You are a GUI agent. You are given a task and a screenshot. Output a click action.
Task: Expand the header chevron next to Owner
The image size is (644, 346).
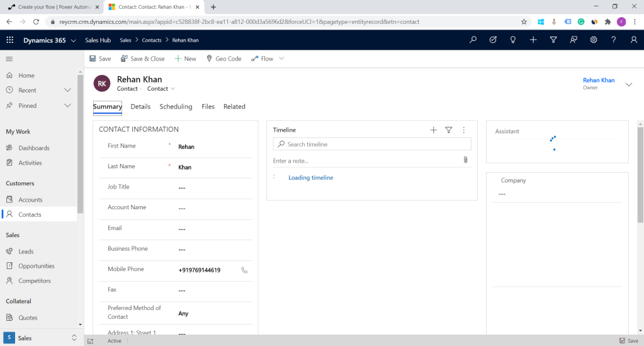coord(628,84)
